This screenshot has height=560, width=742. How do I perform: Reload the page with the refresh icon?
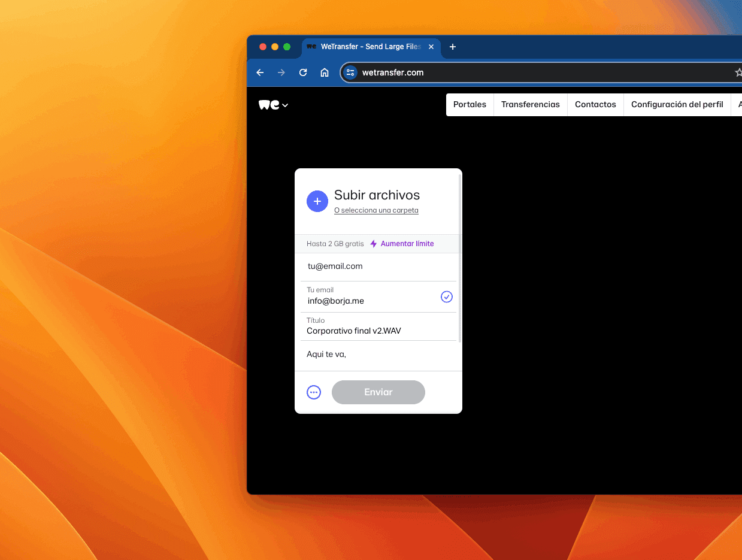pos(303,72)
